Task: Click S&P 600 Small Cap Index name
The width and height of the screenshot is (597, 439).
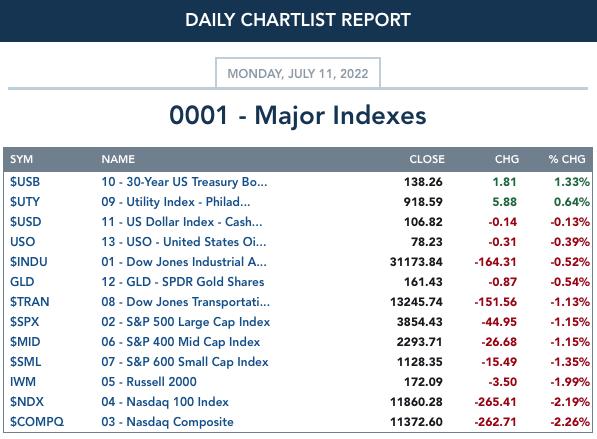Action: pos(185,362)
